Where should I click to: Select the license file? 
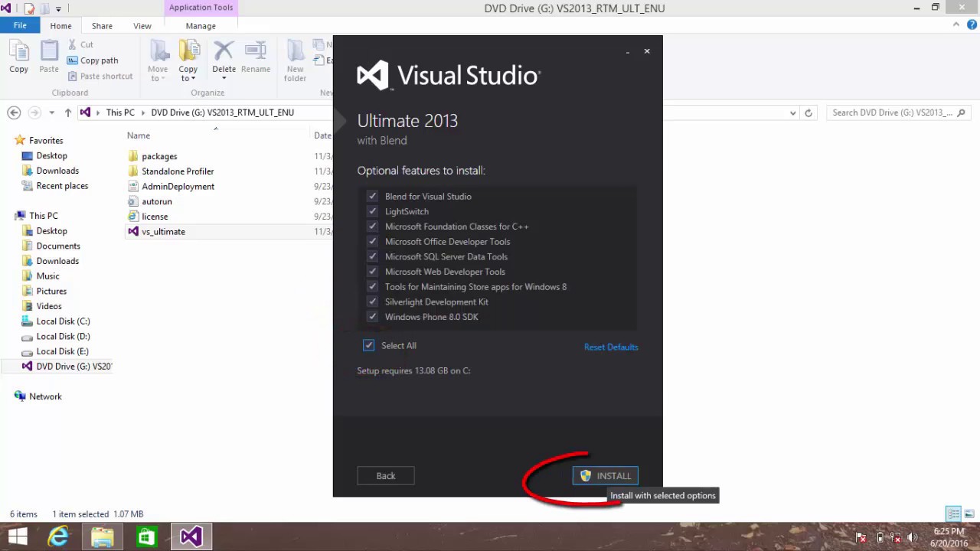(155, 217)
